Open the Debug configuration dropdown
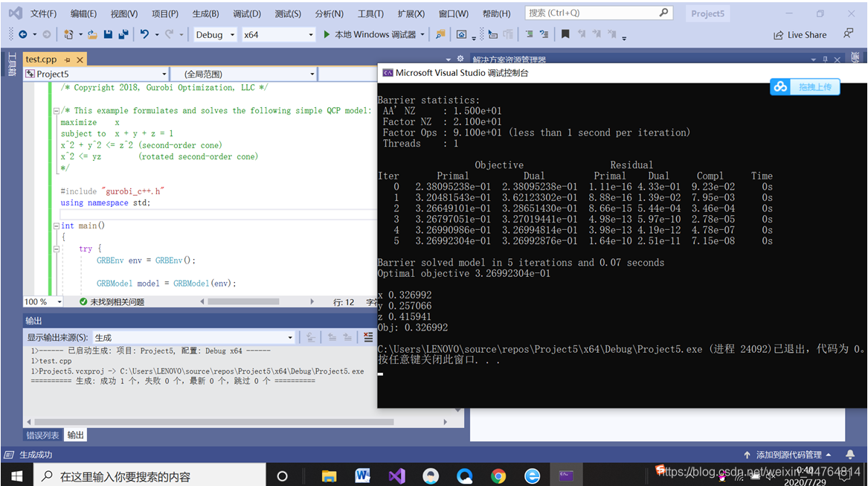The height and width of the screenshot is (486, 868). (x=215, y=34)
